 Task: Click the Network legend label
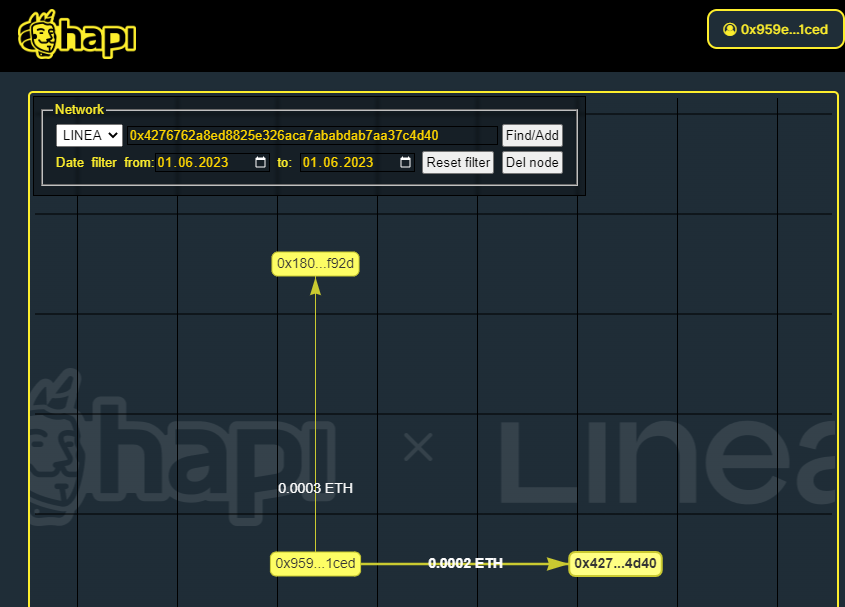click(x=79, y=109)
